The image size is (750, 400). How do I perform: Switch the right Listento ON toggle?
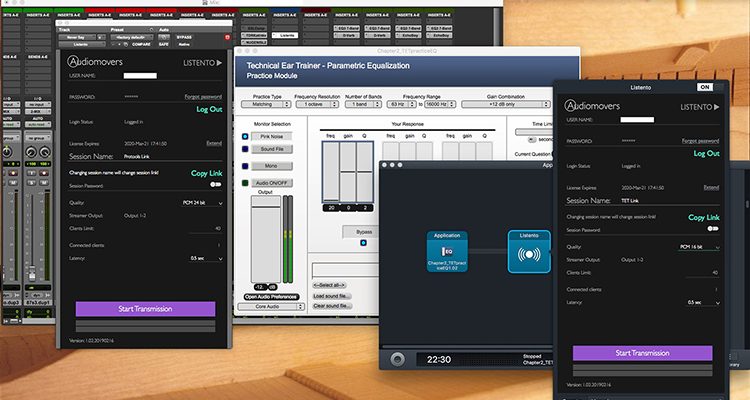[x=705, y=87]
